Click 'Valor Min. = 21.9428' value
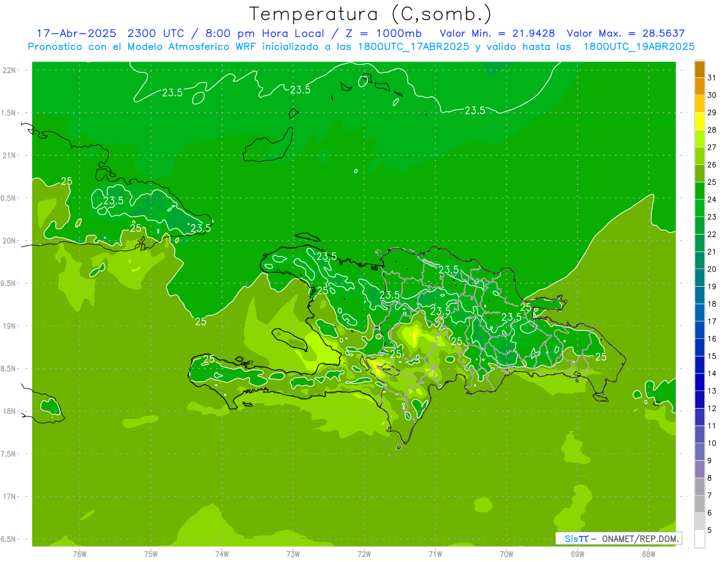Image resolution: width=728 pixels, height=562 pixels. (497, 33)
